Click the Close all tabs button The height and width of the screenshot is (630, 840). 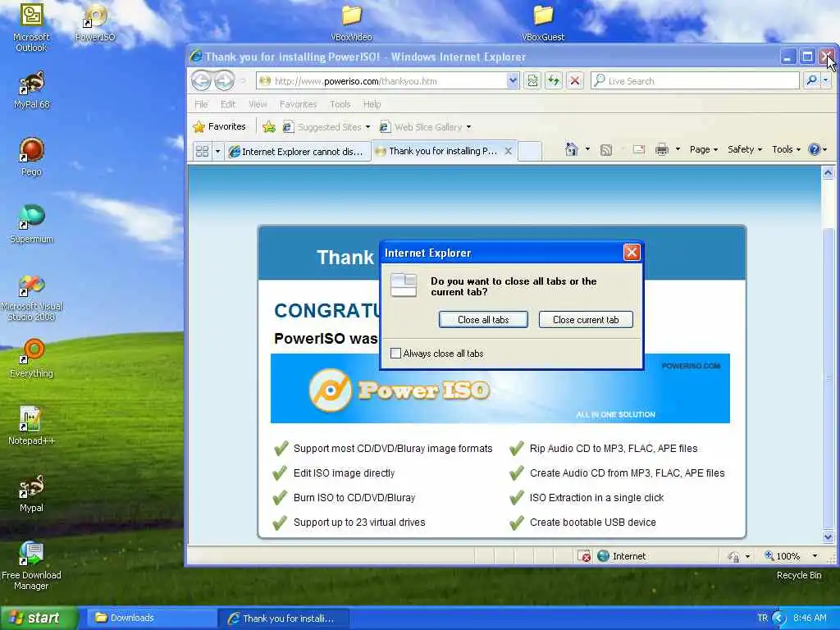point(483,320)
